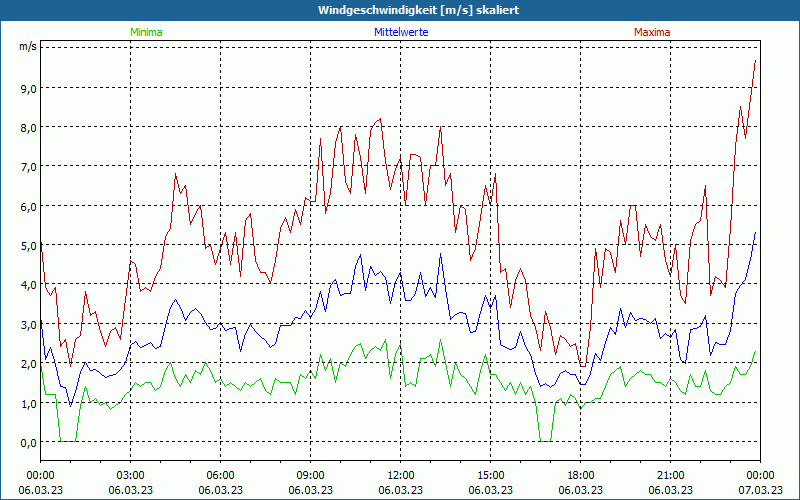This screenshot has width=800, height=500.
Task: Click the green Minima legend label
Action: (x=146, y=32)
